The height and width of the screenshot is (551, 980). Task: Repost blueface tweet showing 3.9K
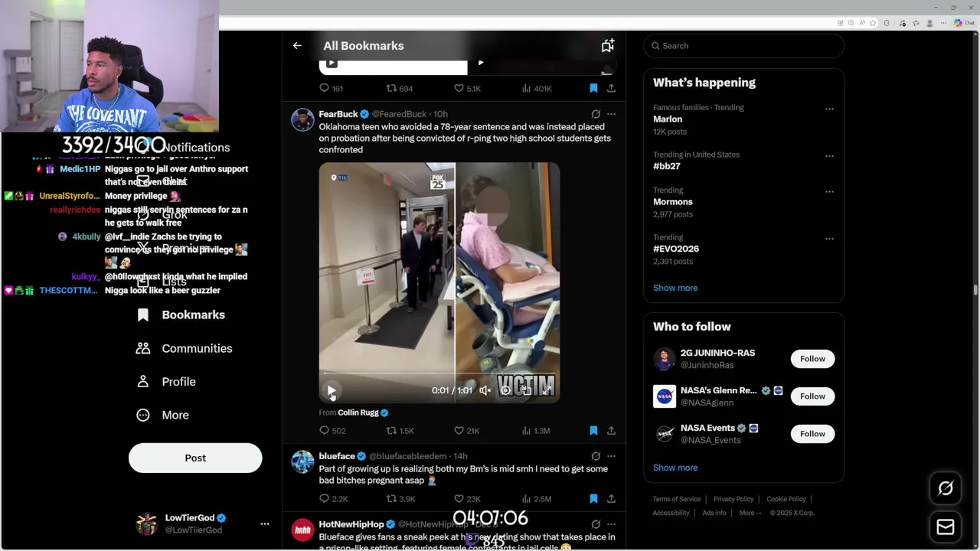pyautogui.click(x=400, y=499)
